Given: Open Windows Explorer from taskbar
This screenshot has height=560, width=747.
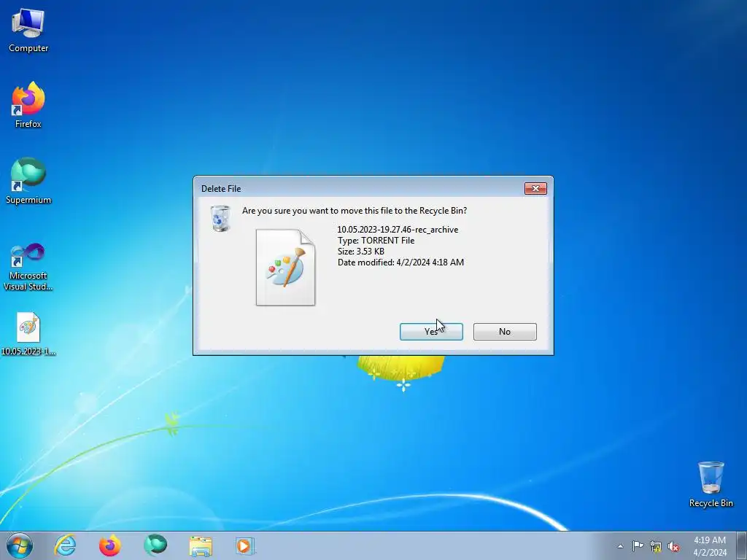Looking at the screenshot, I should click(200, 545).
